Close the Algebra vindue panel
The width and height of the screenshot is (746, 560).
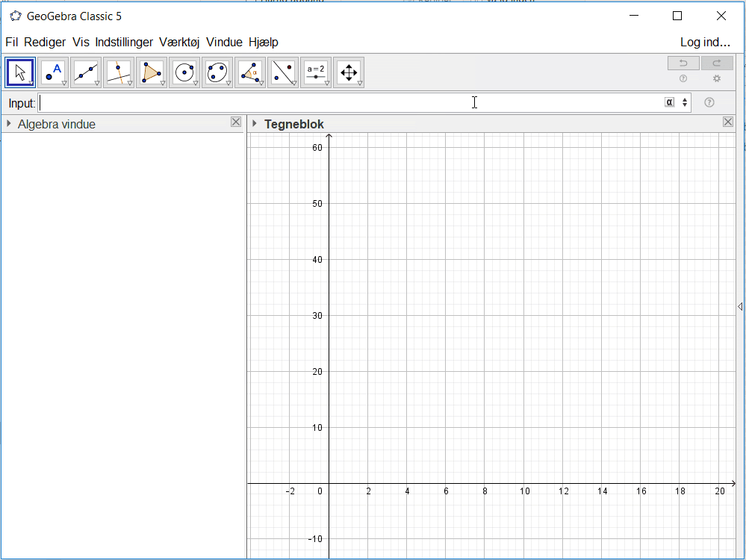(236, 122)
